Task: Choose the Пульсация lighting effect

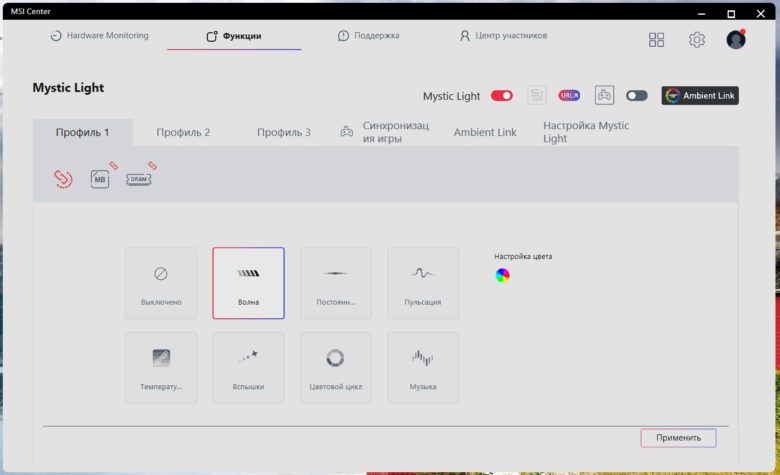Action: [x=423, y=283]
